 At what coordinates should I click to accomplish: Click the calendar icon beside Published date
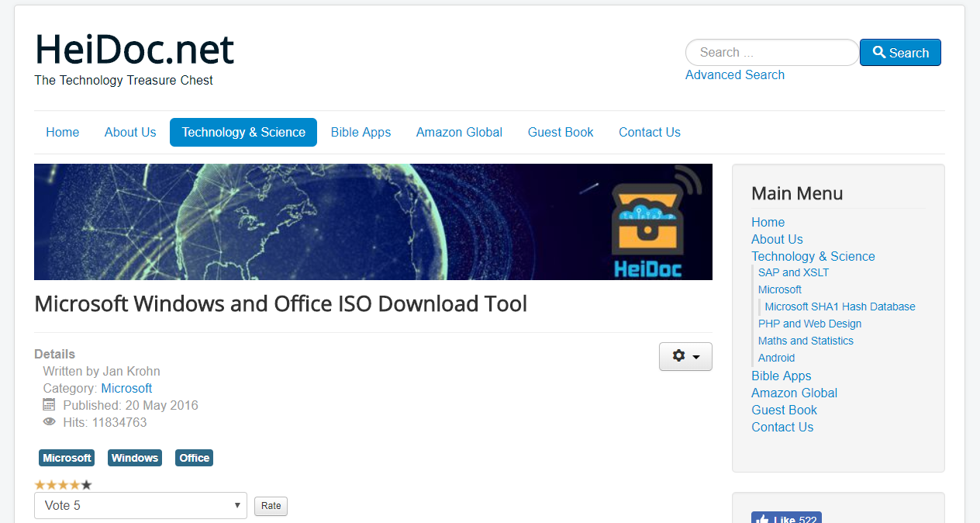point(50,404)
